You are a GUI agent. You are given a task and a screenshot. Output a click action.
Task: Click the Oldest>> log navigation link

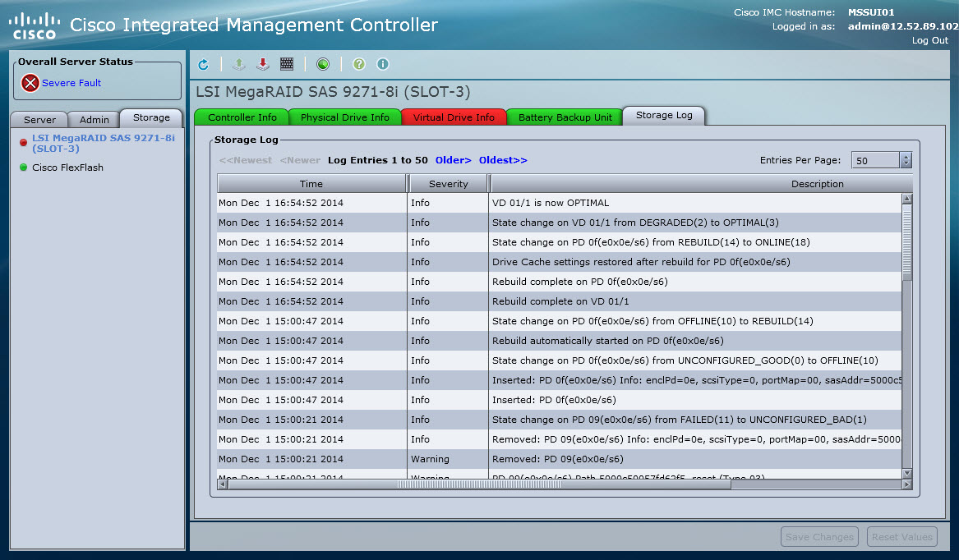click(x=503, y=160)
